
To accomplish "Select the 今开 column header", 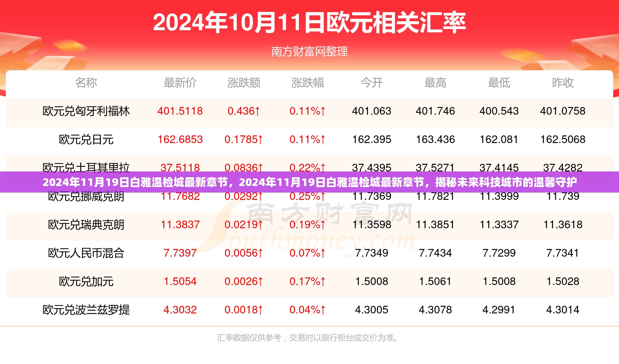I will point(371,83).
